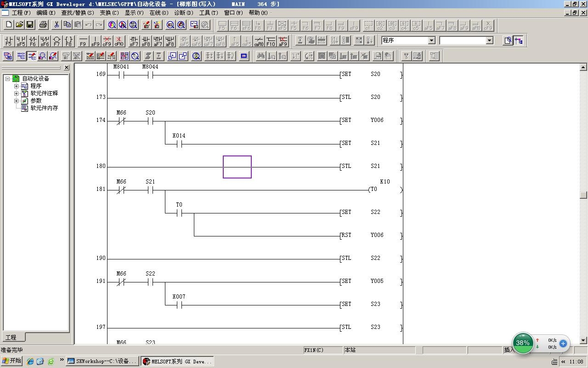This screenshot has width=588, height=368.
Task: Select the T0 contact in ladder
Action: pos(179,213)
